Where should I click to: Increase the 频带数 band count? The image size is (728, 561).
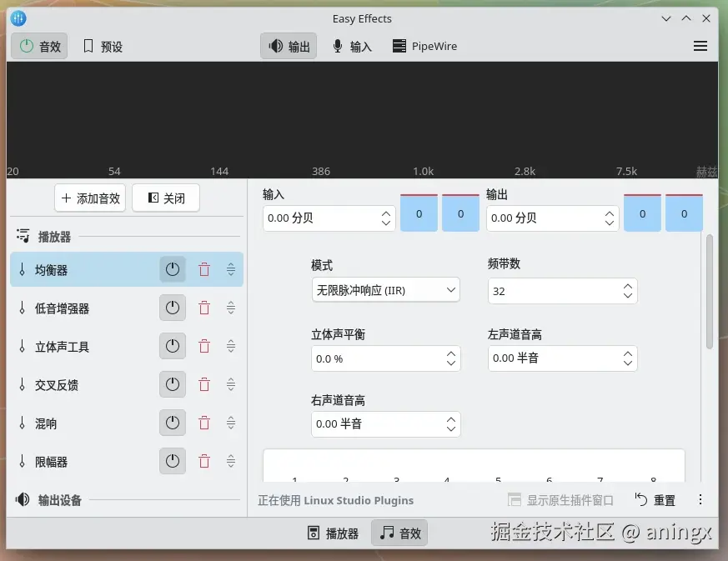point(628,287)
